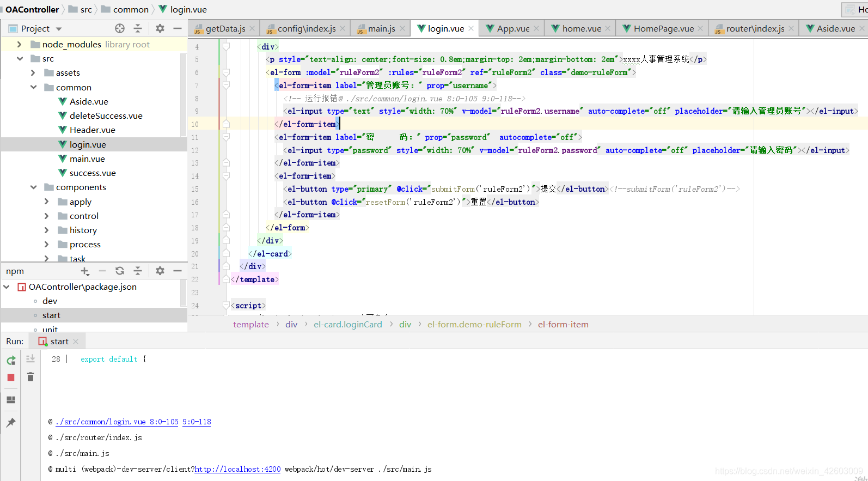Collapse the common folder

[33, 87]
